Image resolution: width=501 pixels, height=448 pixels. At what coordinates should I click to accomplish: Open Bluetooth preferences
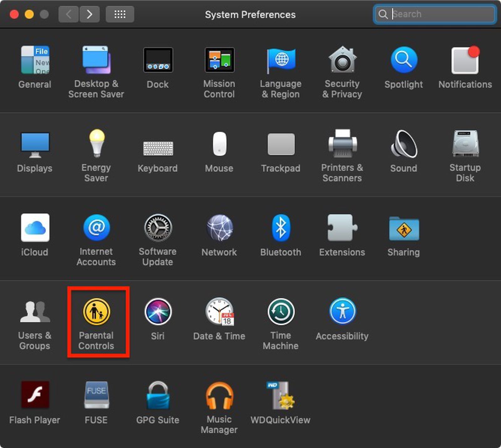tap(280, 228)
